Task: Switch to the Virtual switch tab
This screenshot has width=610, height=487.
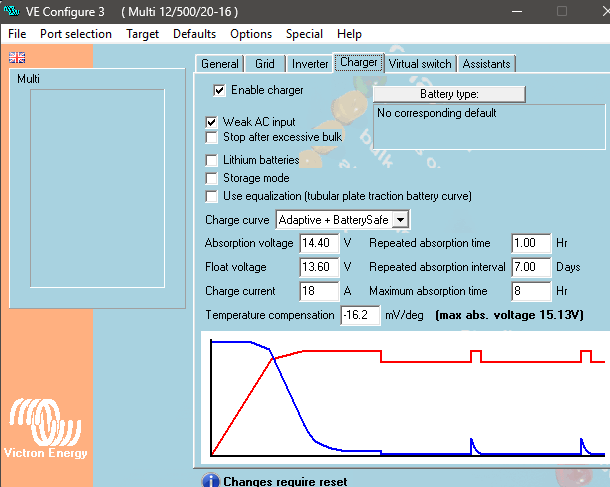Action: tap(420, 64)
